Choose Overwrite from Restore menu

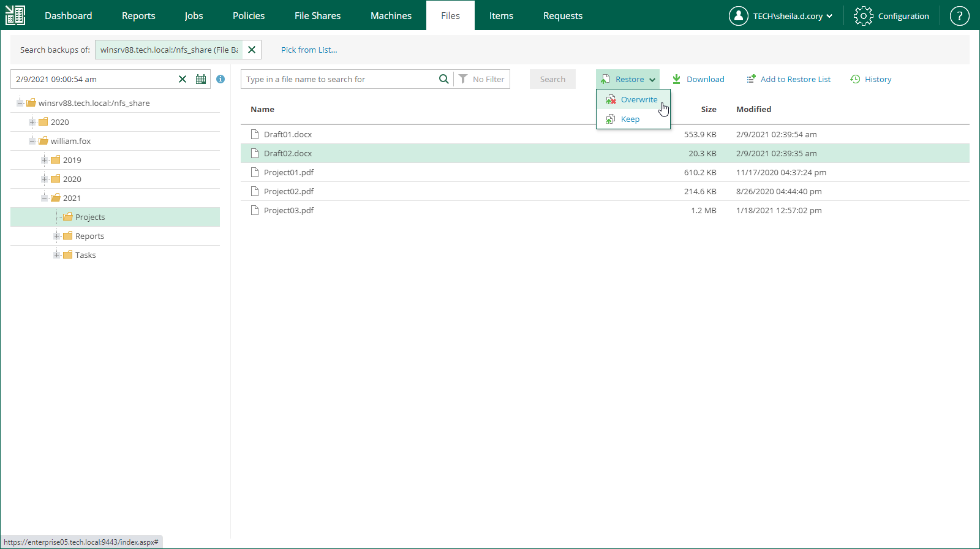638,100
